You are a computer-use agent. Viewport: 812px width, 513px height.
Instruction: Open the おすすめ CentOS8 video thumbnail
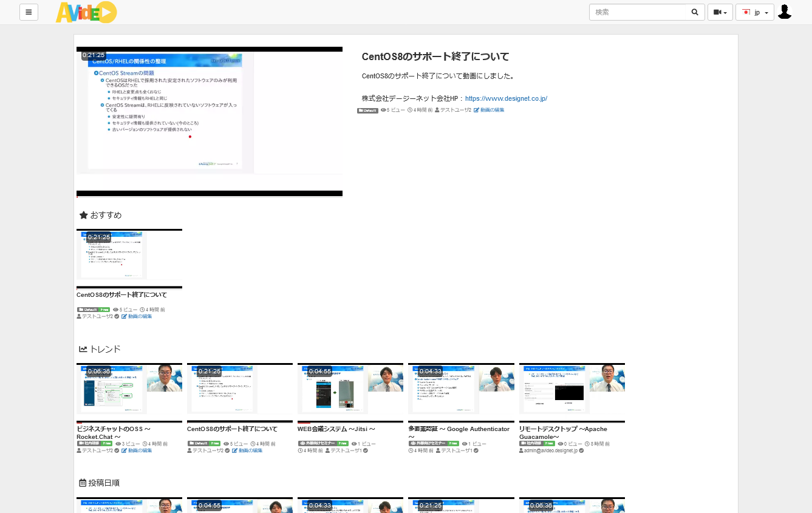point(129,259)
